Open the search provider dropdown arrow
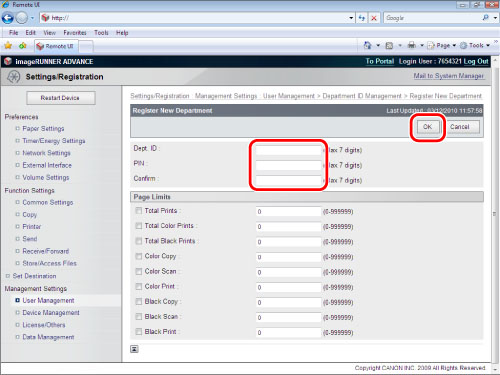 pos(496,18)
